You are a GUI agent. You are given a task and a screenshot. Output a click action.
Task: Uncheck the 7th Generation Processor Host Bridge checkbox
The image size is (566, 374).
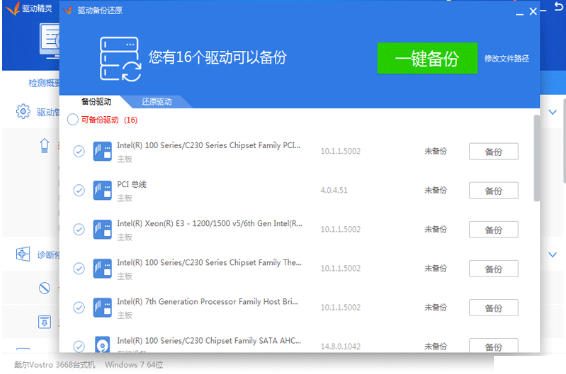point(79,307)
